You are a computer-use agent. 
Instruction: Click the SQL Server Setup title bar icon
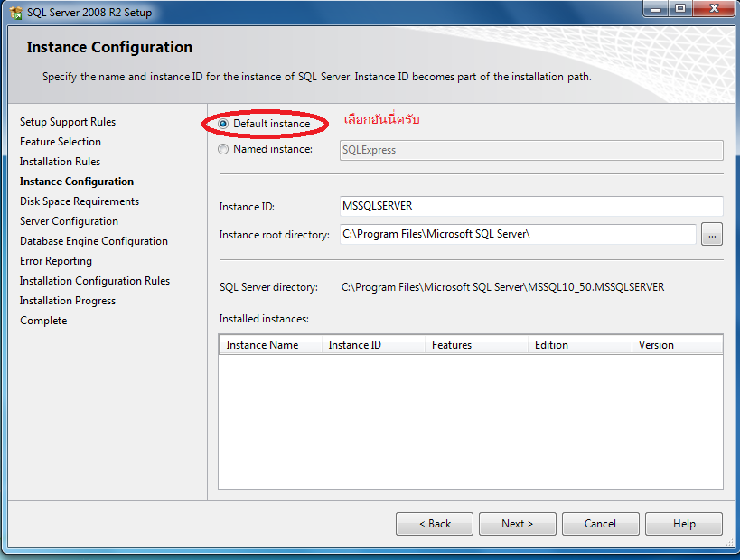tap(15, 13)
